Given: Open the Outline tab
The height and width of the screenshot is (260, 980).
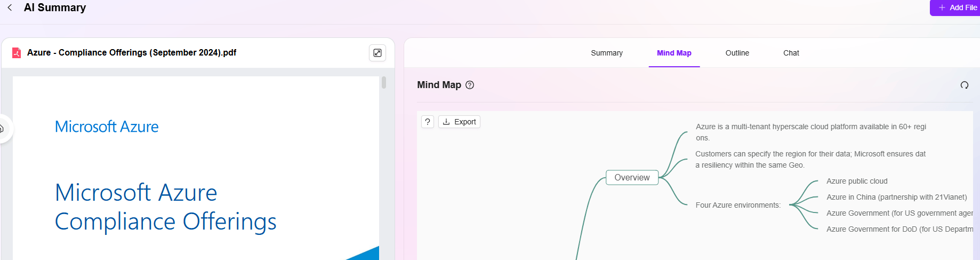Looking at the screenshot, I should [737, 53].
